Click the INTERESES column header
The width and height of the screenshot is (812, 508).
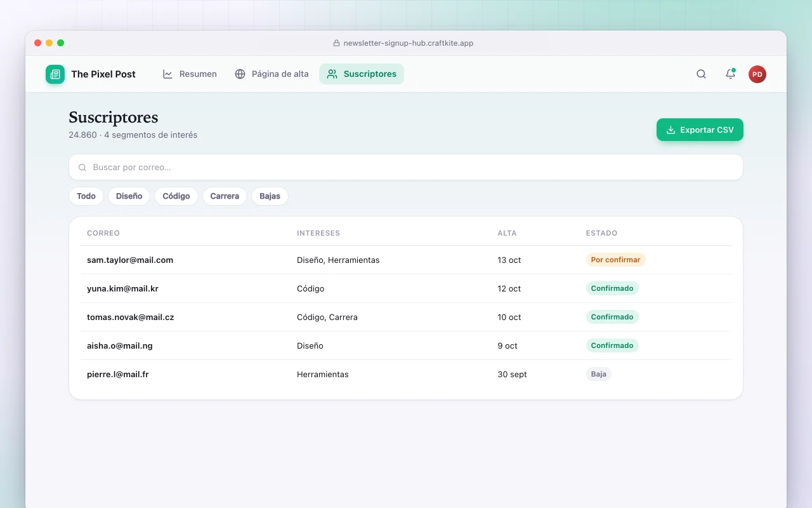pyautogui.click(x=318, y=233)
